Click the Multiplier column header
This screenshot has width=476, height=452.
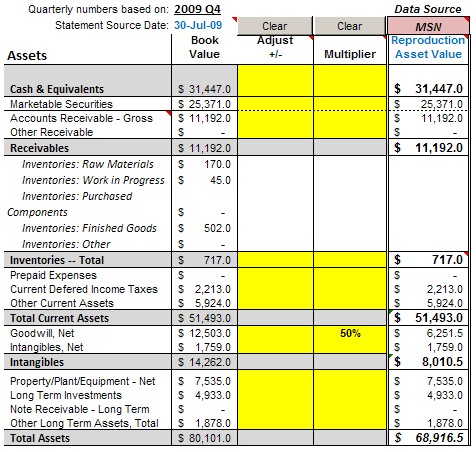pyautogui.click(x=350, y=54)
